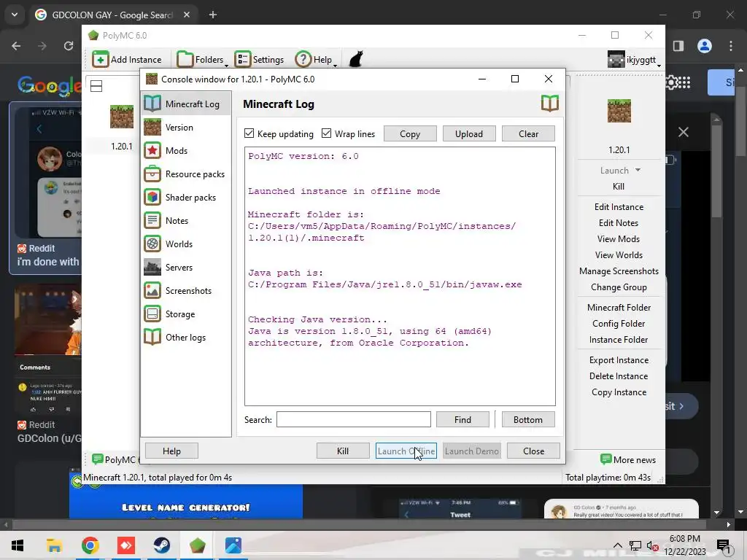Jump to log Bottom
Viewport: 747px width, 560px height.
point(528,419)
